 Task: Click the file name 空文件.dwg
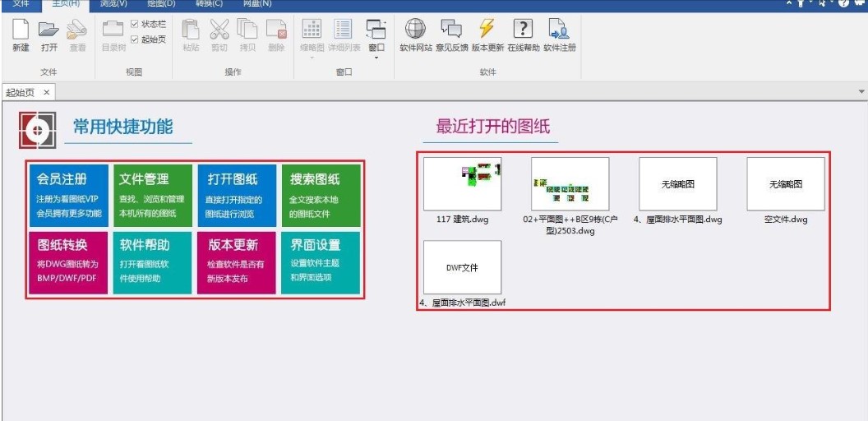[x=786, y=220]
